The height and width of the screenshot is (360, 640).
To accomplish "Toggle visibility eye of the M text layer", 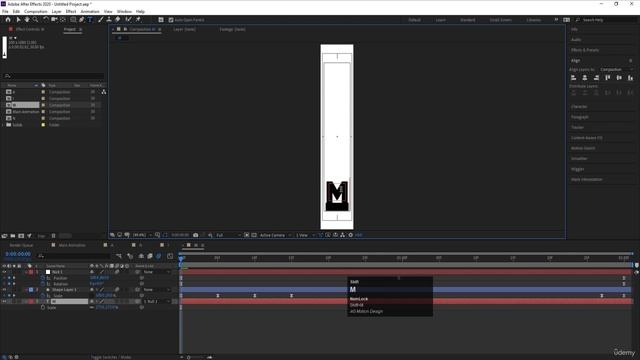I will 4,302.
